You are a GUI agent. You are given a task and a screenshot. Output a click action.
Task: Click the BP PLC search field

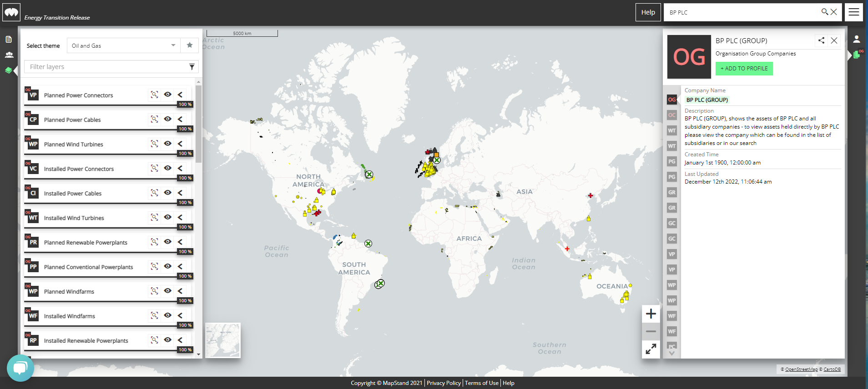pyautogui.click(x=742, y=12)
